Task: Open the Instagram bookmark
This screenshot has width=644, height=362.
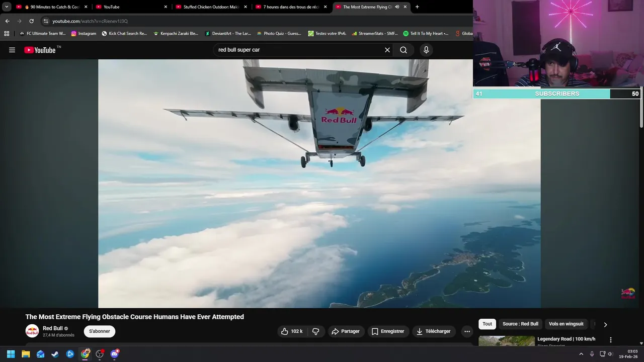Action: pyautogui.click(x=84, y=33)
